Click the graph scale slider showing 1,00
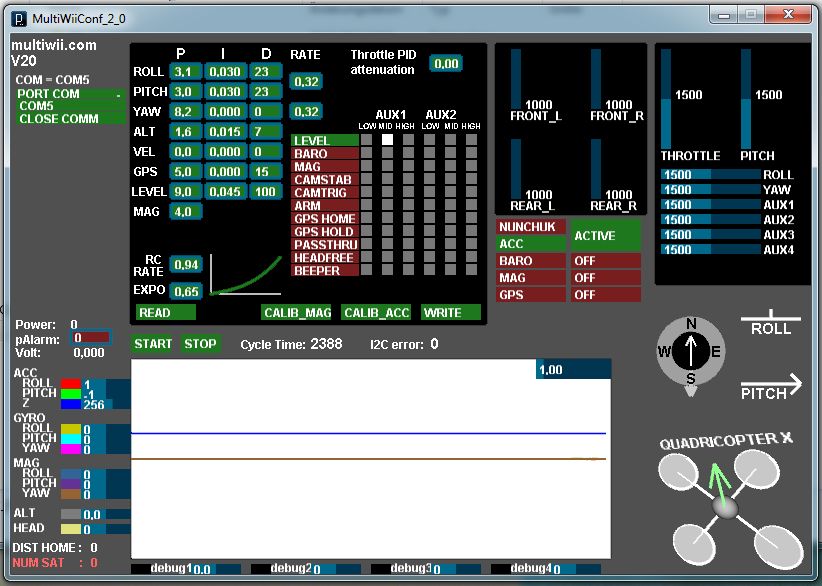Image resolution: width=822 pixels, height=586 pixels. pos(572,369)
